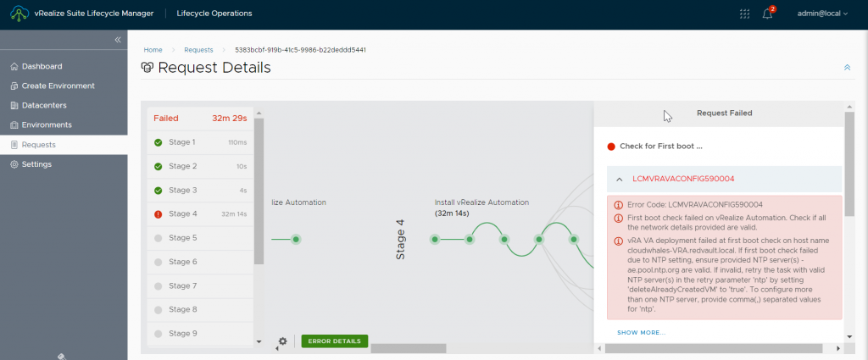Click the first Stage 4 workflow node

pyautogui.click(x=435, y=240)
